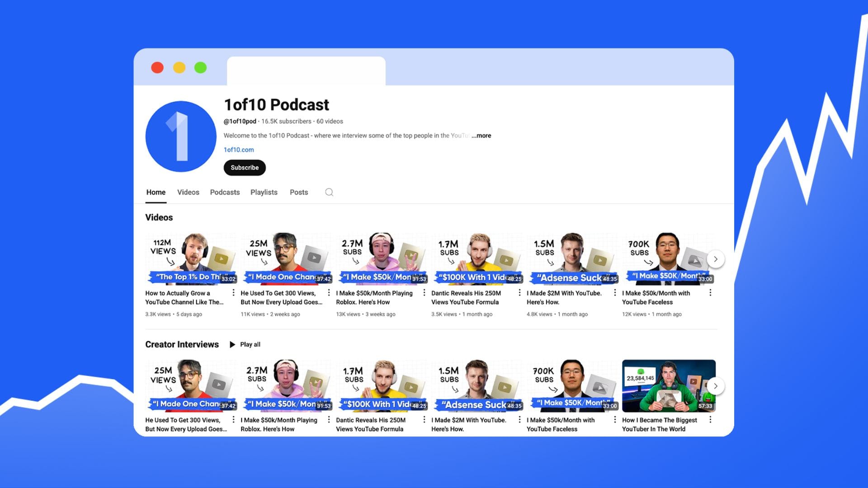Open three-dot menu for Dantic video in Videos row
Viewport: 868px width, 488px height.
519,293
